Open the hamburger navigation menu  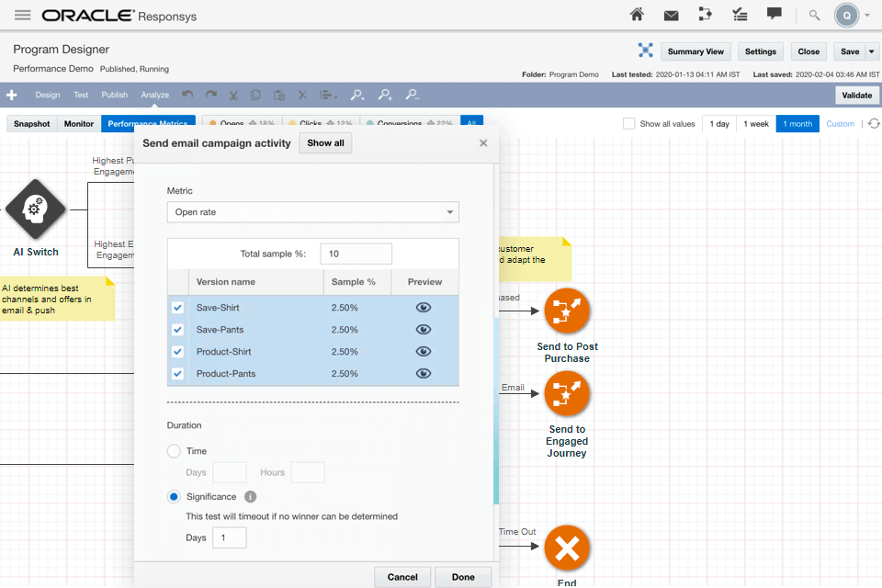(23, 16)
